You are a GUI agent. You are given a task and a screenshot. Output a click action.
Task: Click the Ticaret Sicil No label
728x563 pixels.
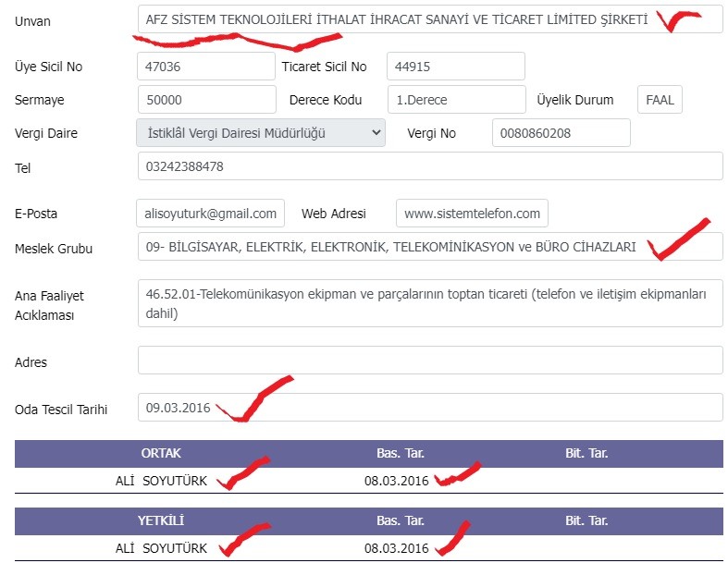tap(324, 67)
